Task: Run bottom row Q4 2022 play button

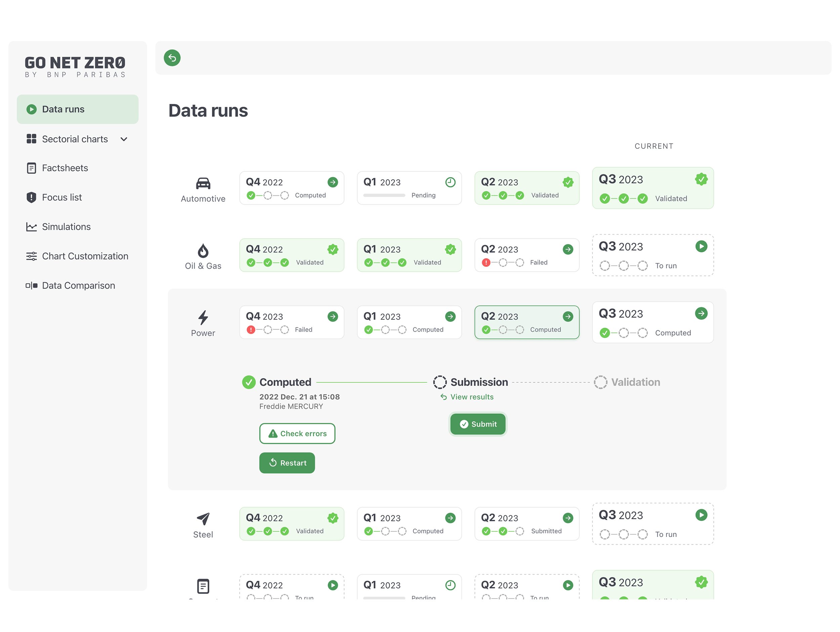Action: pos(333,585)
